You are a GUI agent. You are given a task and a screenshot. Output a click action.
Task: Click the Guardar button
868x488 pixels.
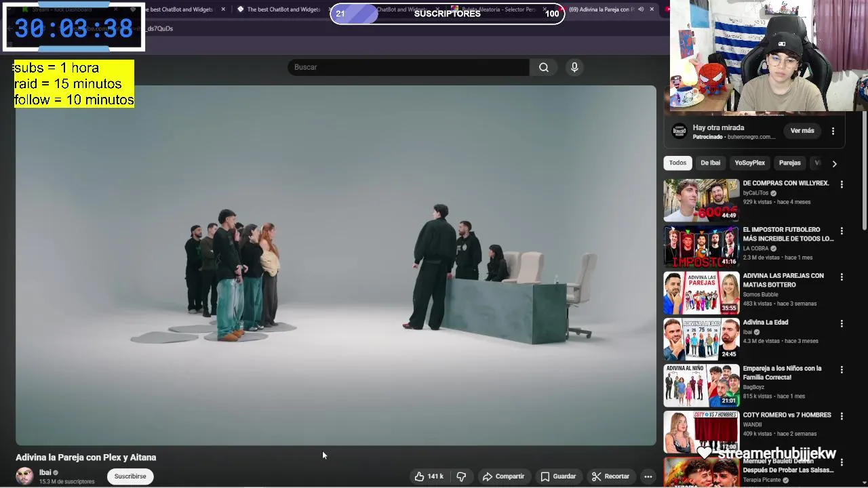pyautogui.click(x=558, y=476)
